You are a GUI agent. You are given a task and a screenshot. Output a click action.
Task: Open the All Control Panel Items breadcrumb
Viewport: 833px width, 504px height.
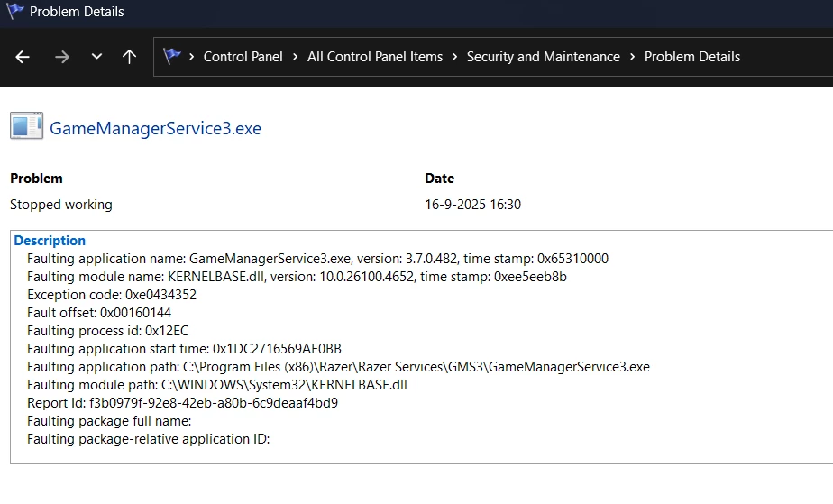(374, 57)
